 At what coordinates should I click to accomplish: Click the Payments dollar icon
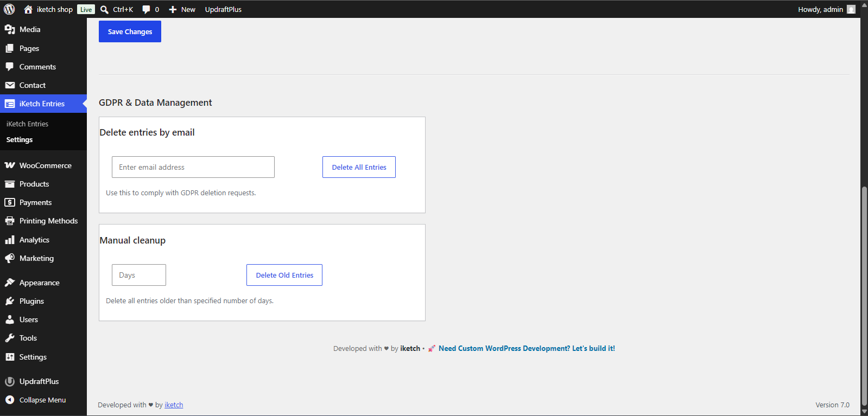tap(10, 202)
